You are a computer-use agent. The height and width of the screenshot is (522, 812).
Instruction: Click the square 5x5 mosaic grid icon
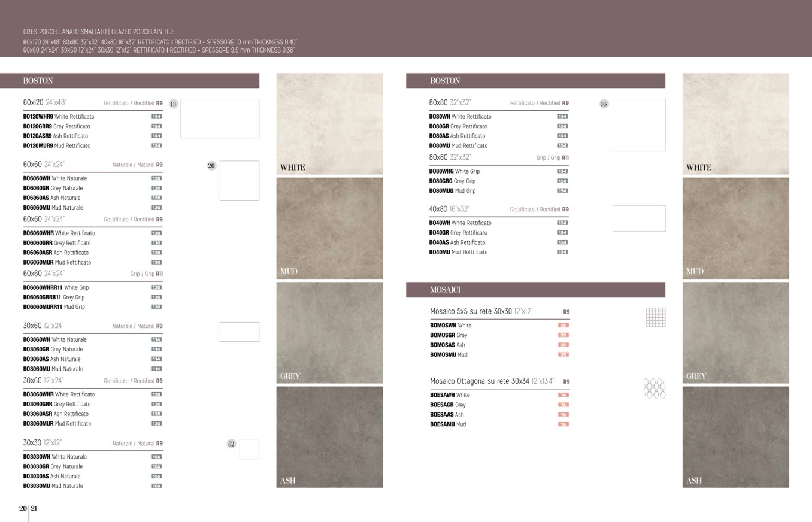click(656, 317)
